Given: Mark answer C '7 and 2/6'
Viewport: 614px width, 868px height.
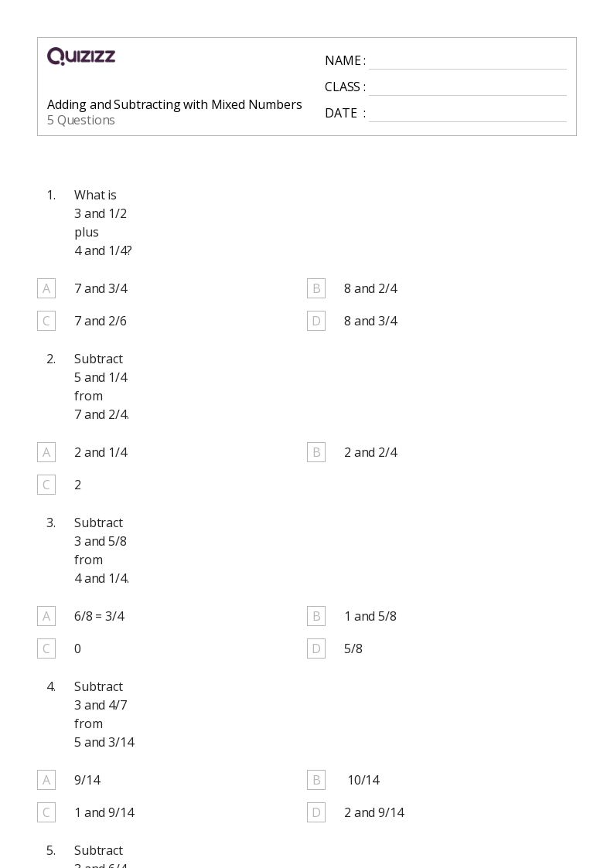Looking at the screenshot, I should click(x=46, y=321).
